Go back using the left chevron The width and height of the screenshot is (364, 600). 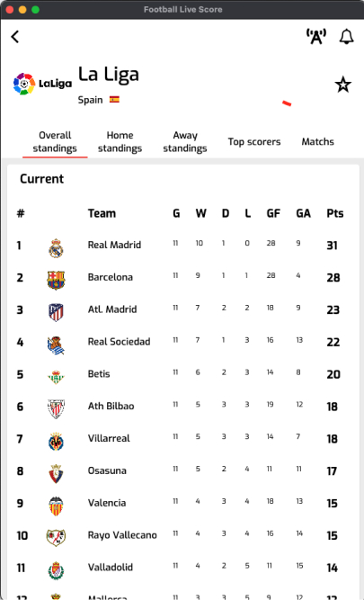[x=15, y=37]
